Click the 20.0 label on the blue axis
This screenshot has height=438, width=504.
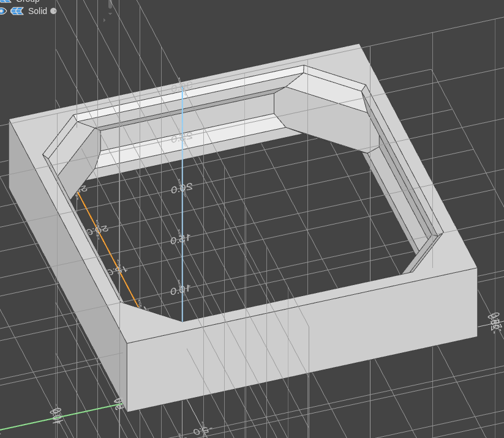[181, 189]
